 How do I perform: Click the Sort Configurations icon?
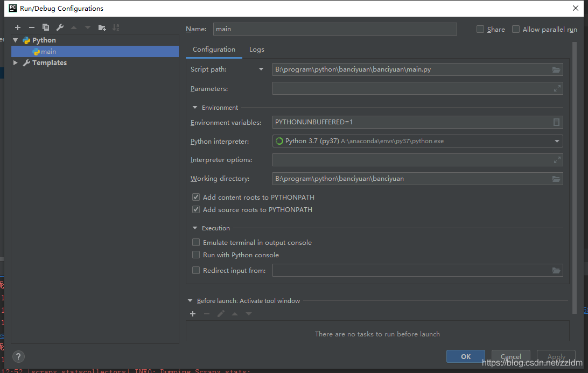[116, 27]
